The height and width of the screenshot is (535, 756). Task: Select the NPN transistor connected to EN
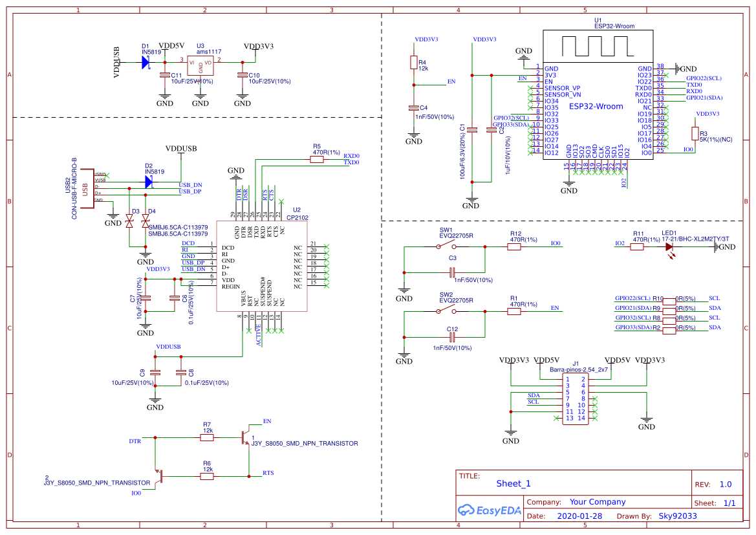tap(246, 437)
